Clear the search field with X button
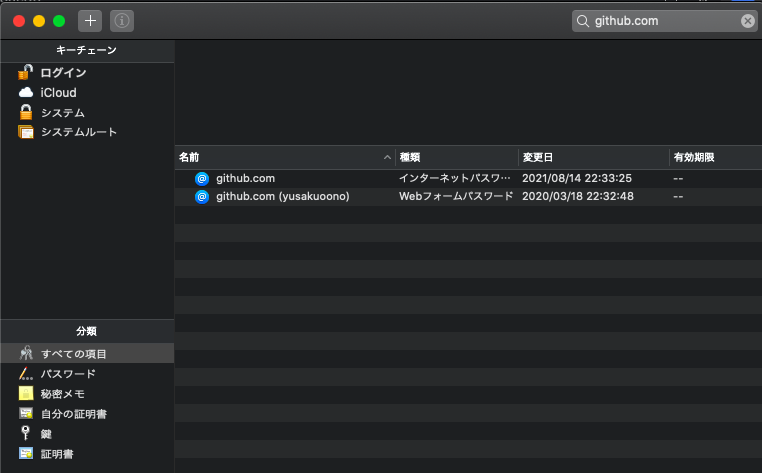 (747, 21)
